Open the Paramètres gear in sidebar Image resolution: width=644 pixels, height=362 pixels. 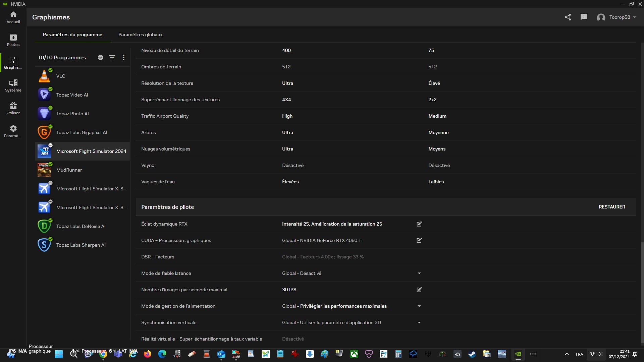click(x=13, y=131)
